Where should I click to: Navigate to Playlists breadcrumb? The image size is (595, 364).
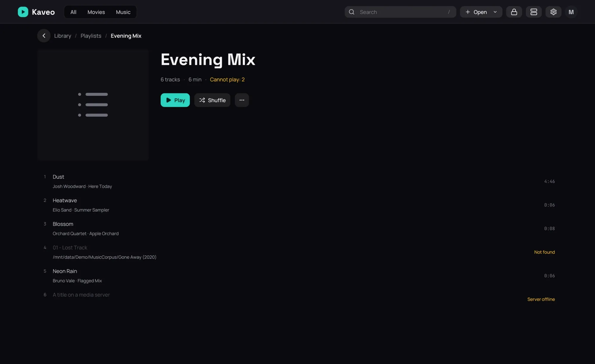click(x=91, y=36)
